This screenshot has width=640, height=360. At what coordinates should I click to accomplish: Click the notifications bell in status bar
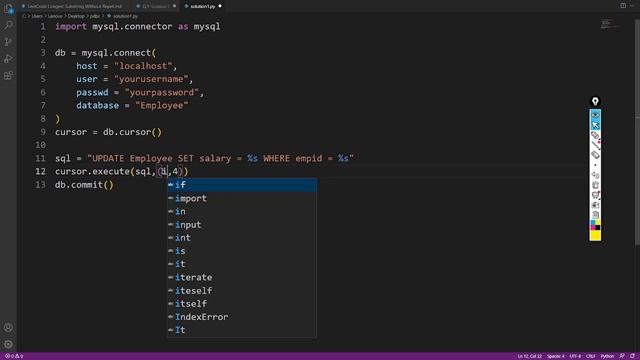click(x=632, y=356)
